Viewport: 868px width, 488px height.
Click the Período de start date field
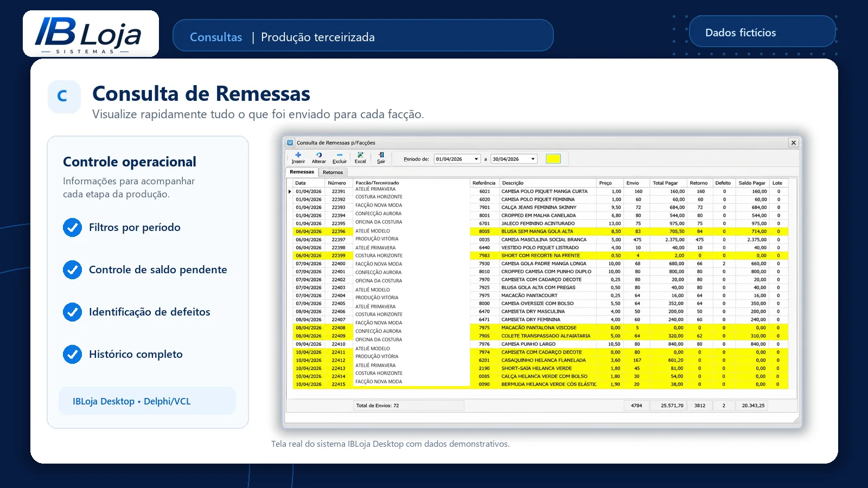(457, 159)
